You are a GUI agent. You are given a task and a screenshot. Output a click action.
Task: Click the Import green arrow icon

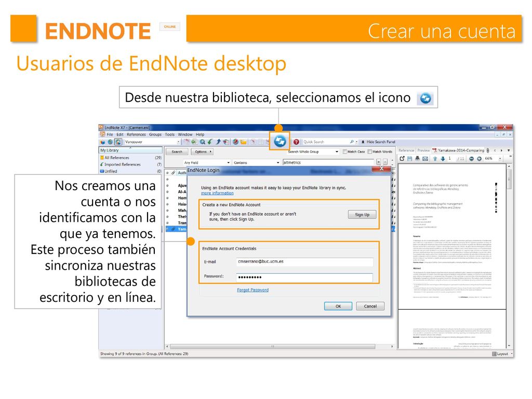click(210, 142)
